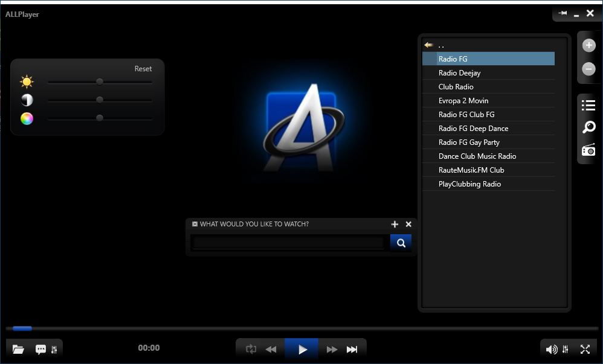Select the Radio FG Gay Party station
The width and height of the screenshot is (603, 364).
click(488, 142)
